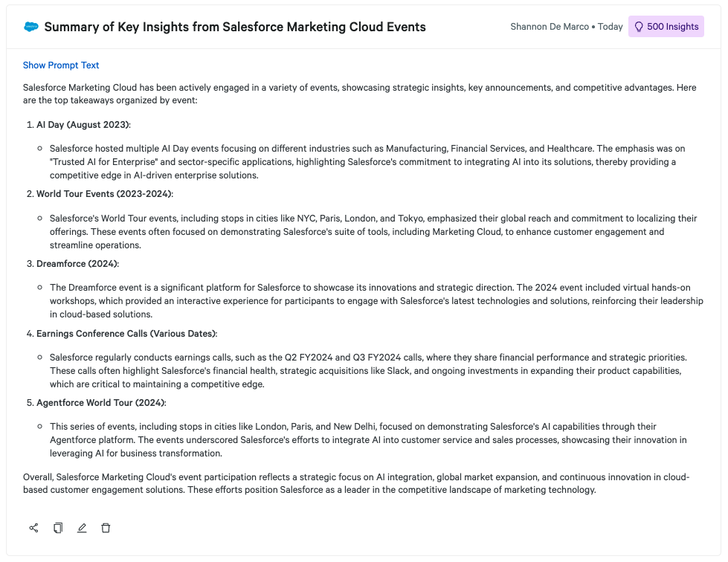Click the Overall concluding paragraph
This screenshot has height=562, width=728.
click(x=356, y=483)
